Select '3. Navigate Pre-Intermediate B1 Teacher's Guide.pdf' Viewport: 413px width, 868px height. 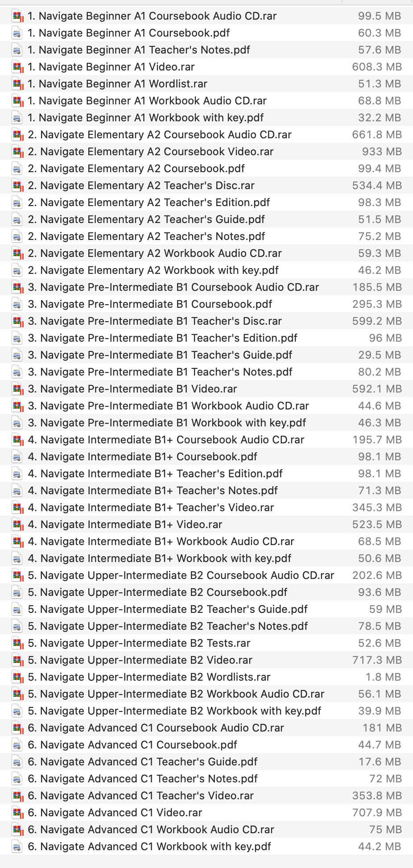(x=160, y=355)
